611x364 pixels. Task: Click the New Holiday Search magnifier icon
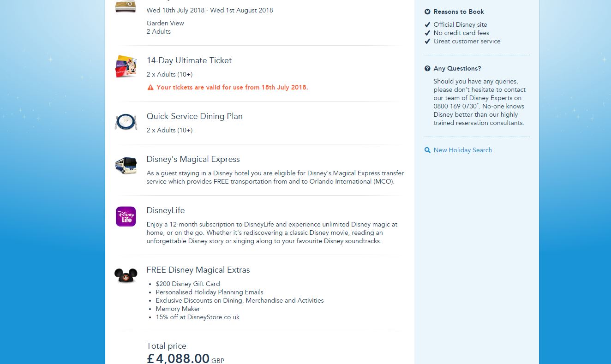click(427, 150)
